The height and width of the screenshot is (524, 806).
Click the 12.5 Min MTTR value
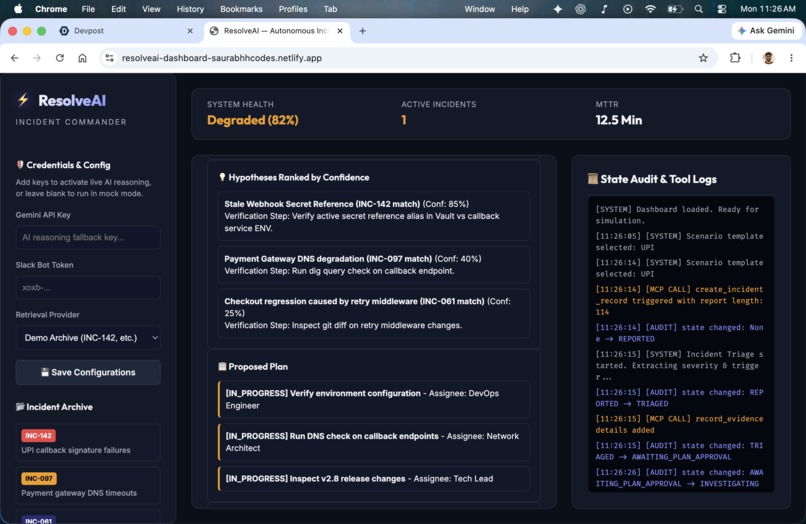tap(618, 120)
